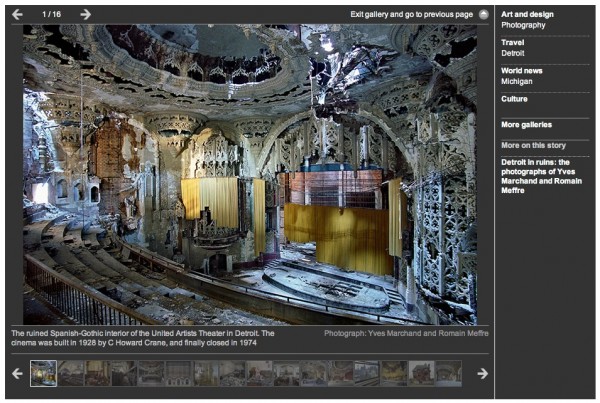The height and width of the screenshot is (403, 600).
Task: Open the Art and design section
Action: click(x=527, y=14)
